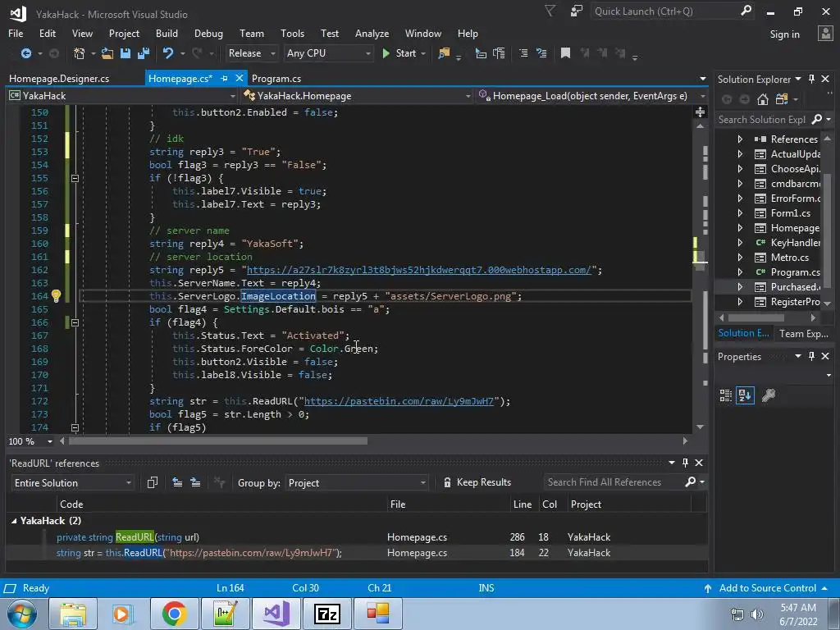Switch to the Program.cs editor tab
Screen dimensions: 840x630
[x=276, y=78]
